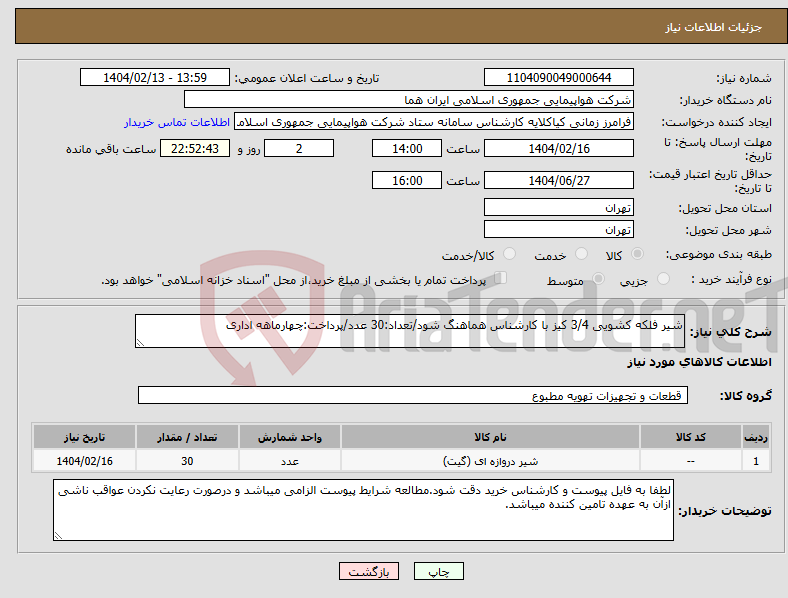Viewport: 788px width, 598px height.
Task: Click the description textarea resize handle
Action: click(x=140, y=343)
